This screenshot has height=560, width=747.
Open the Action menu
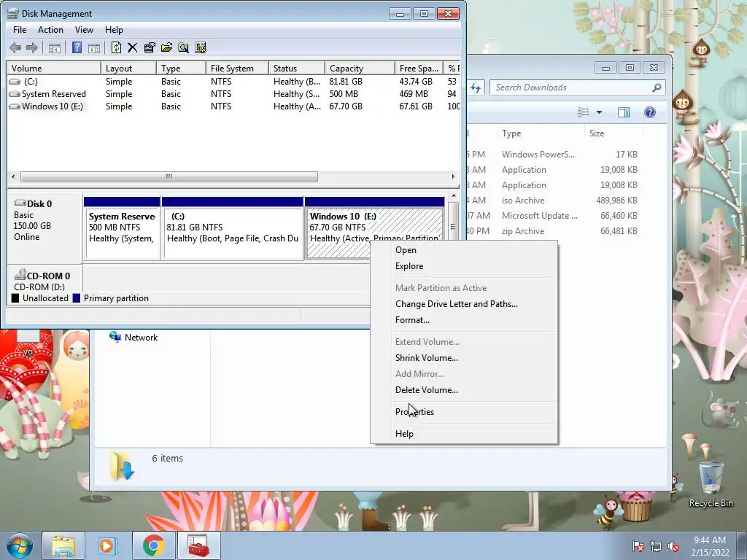(x=50, y=29)
